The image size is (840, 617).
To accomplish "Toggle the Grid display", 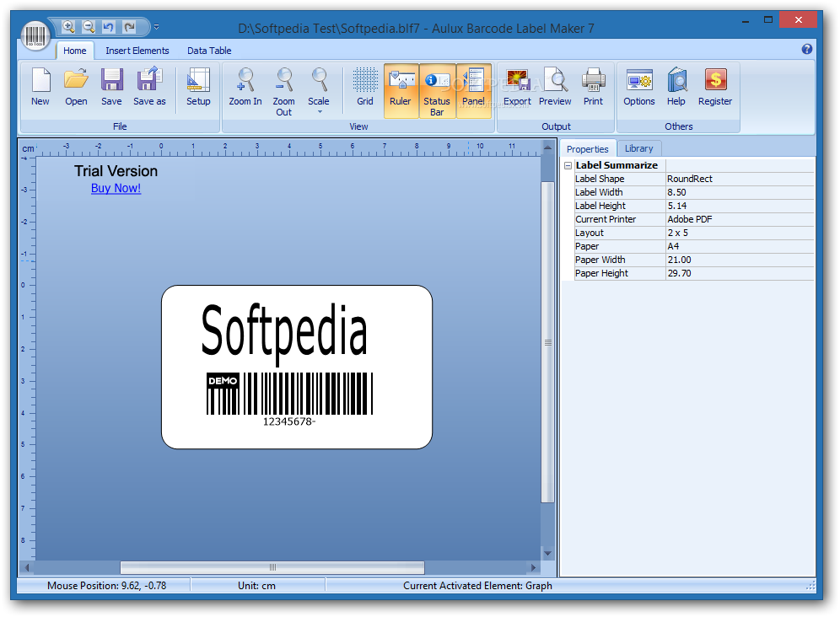I will click(x=365, y=88).
